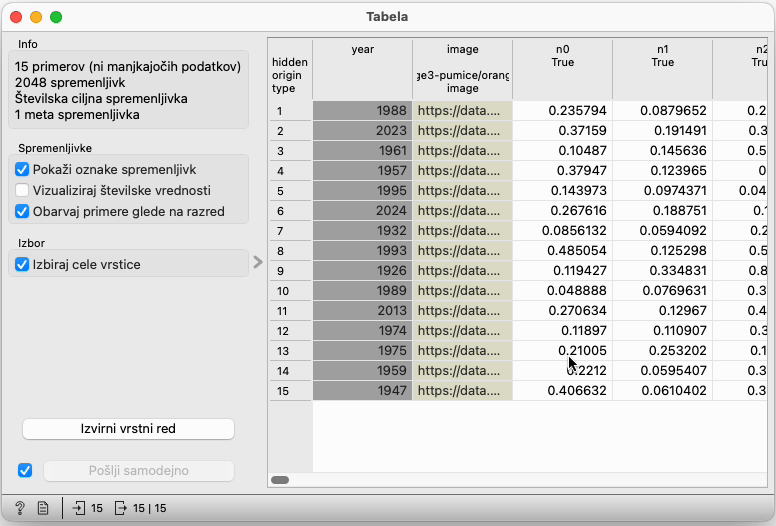776x526 pixels.
Task: Click the input data arrow icon
Action: tap(80, 508)
